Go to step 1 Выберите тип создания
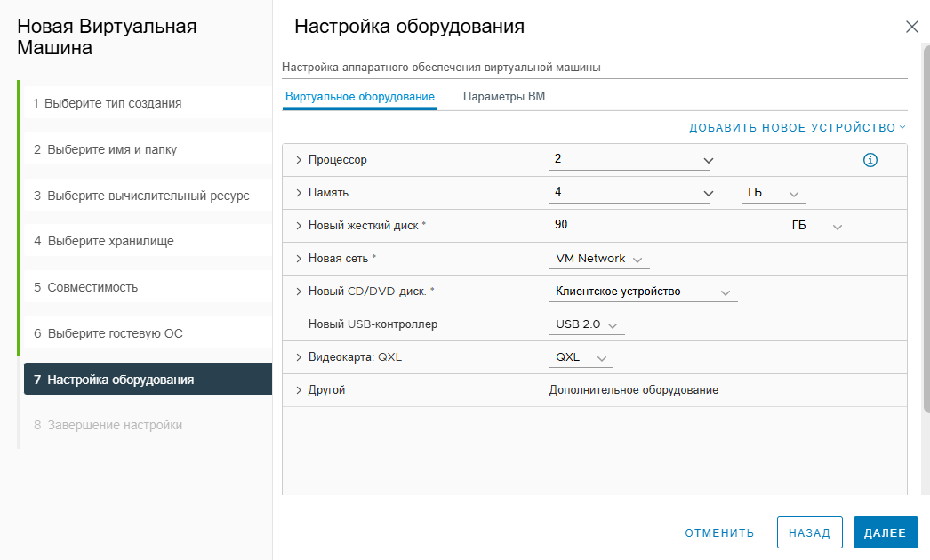This screenshot has height=560, width=930. click(x=147, y=102)
